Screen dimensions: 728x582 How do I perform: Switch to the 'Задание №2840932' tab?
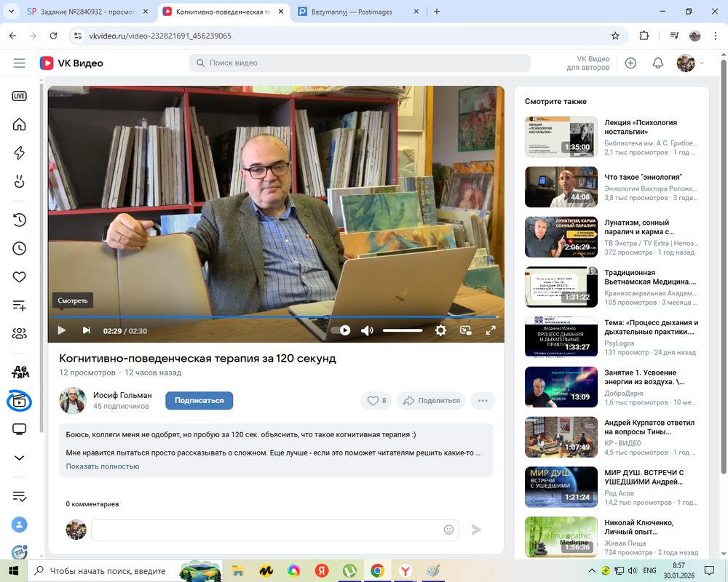tap(88, 12)
